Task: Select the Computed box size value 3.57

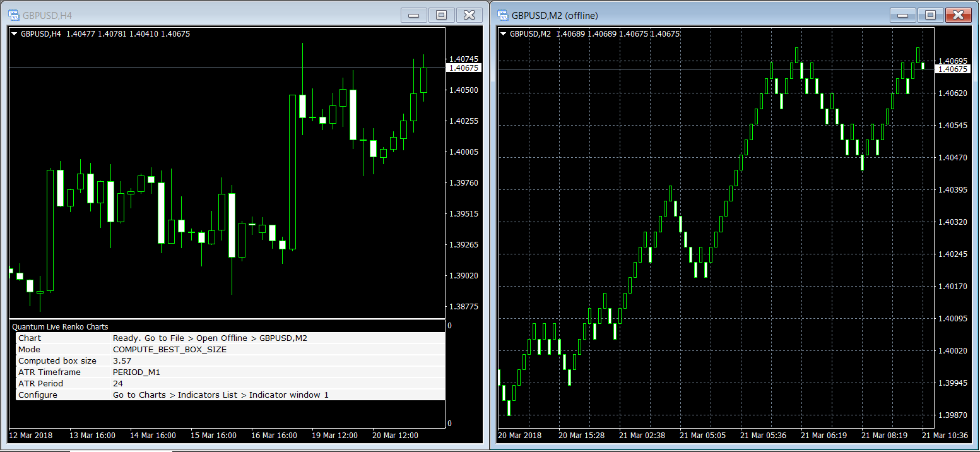Action: (122, 361)
